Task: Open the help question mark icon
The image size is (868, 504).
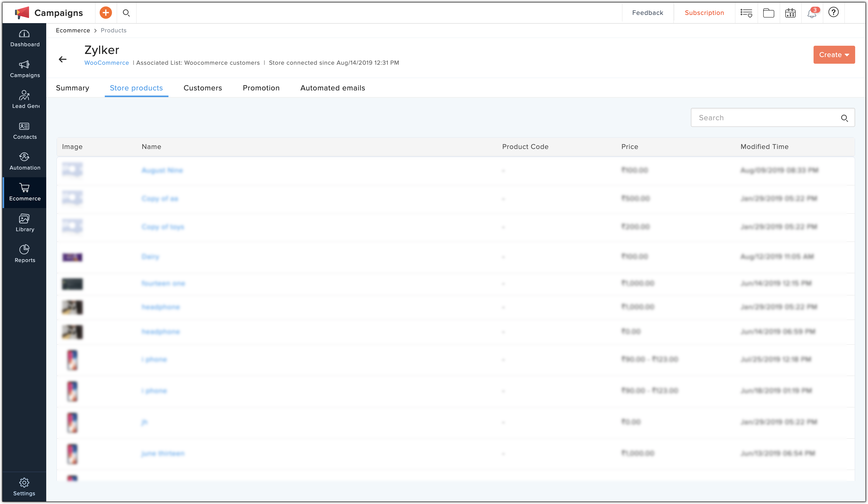Action: point(833,12)
